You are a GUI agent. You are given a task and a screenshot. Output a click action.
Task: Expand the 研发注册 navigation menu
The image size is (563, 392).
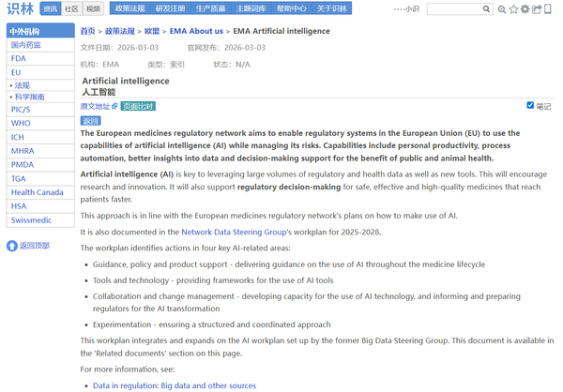pyautogui.click(x=170, y=8)
